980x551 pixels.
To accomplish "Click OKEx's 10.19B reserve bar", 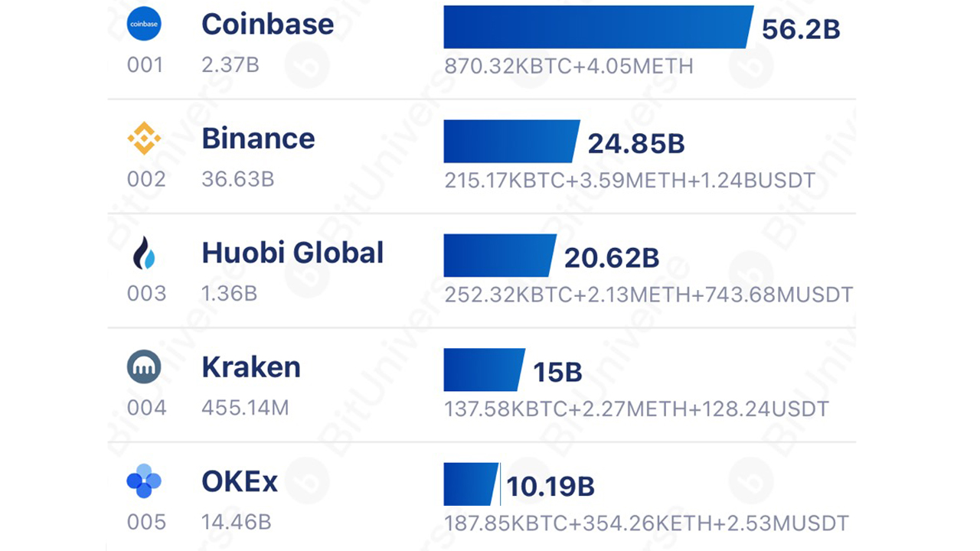I will coord(471,484).
